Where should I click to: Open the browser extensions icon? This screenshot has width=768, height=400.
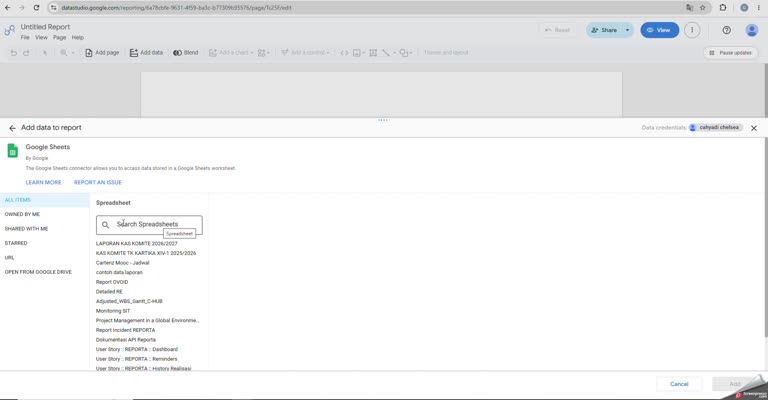[723, 8]
